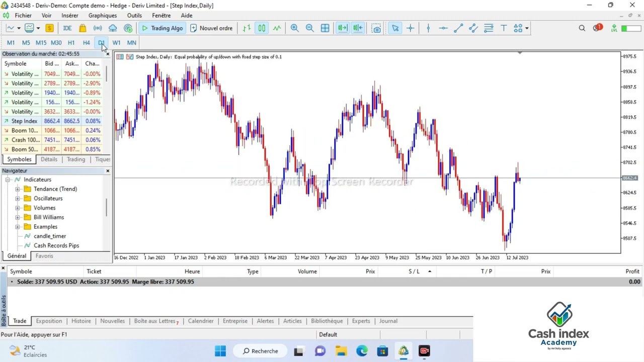Image resolution: width=644 pixels, height=362 pixels.
Task: Open File Explorer from the taskbar
Action: click(341, 351)
